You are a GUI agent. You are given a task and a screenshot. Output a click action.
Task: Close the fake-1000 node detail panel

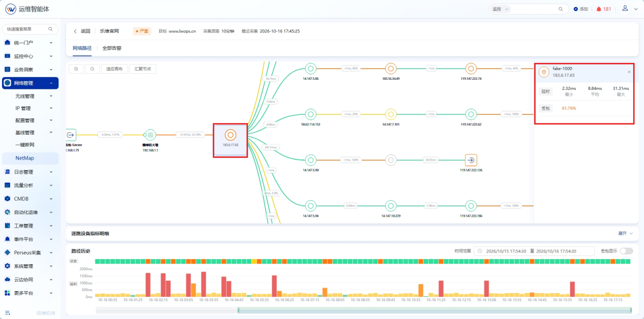click(629, 72)
